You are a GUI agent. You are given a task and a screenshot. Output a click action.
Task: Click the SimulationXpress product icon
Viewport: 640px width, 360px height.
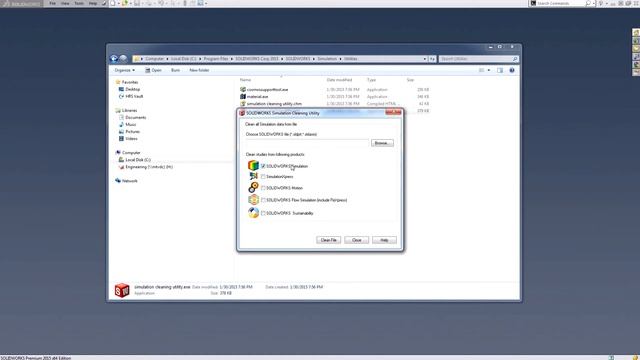tap(253, 176)
